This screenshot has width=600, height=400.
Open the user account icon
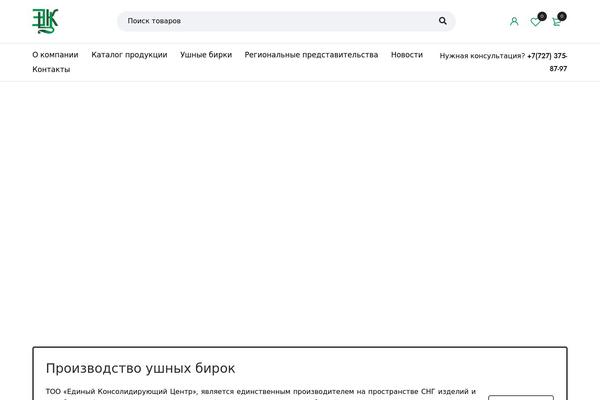[514, 21]
